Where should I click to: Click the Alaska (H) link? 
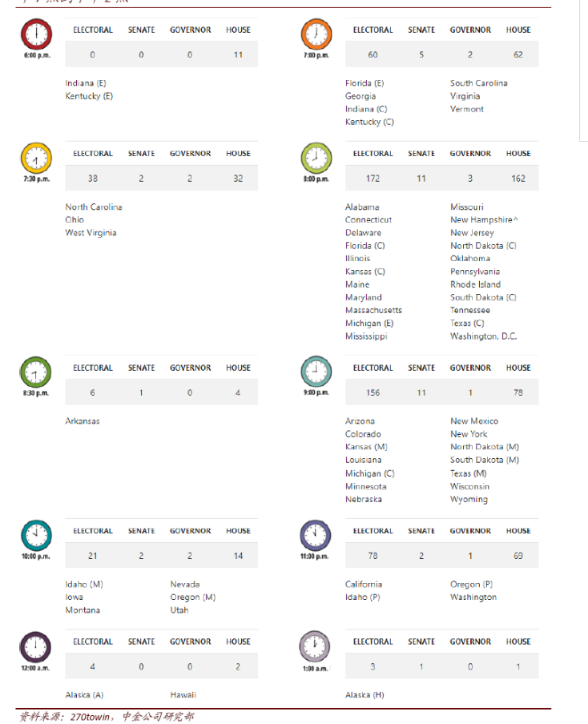pyautogui.click(x=364, y=694)
